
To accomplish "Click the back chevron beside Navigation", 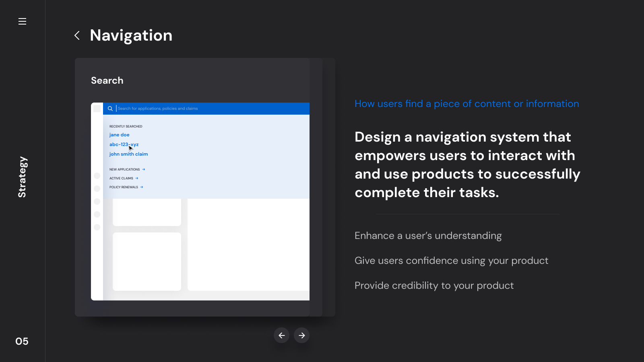I will (77, 35).
